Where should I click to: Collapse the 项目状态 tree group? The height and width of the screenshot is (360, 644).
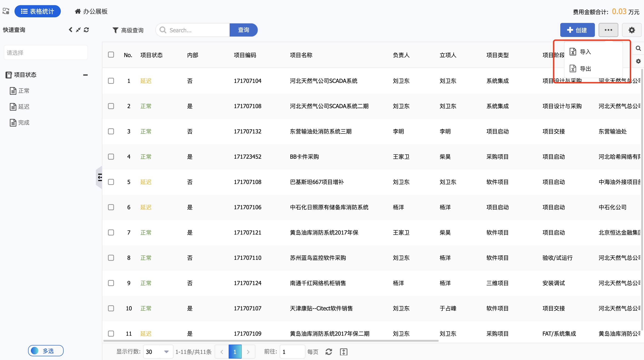click(x=85, y=75)
